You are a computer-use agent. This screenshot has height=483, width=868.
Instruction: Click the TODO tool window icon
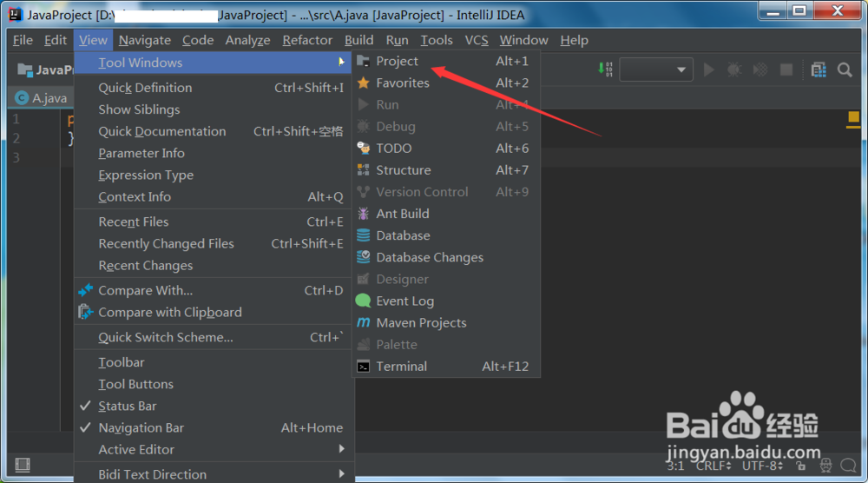click(x=363, y=148)
